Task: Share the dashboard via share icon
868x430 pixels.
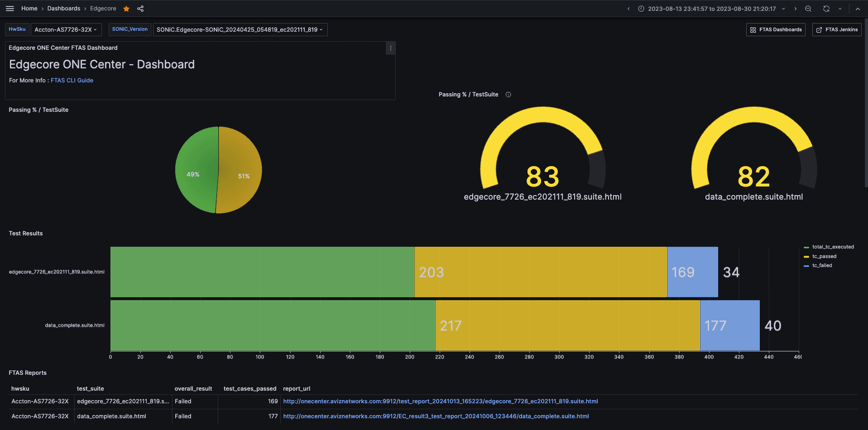Action: (140, 9)
